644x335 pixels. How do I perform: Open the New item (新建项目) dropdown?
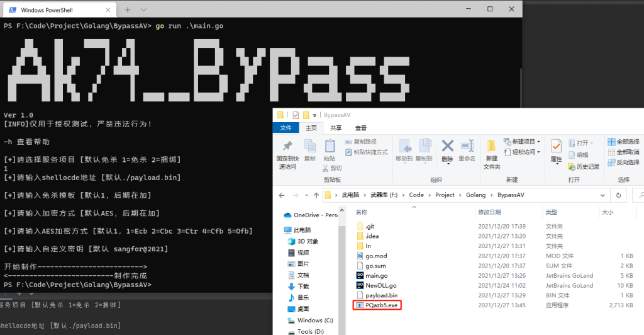[x=522, y=142]
